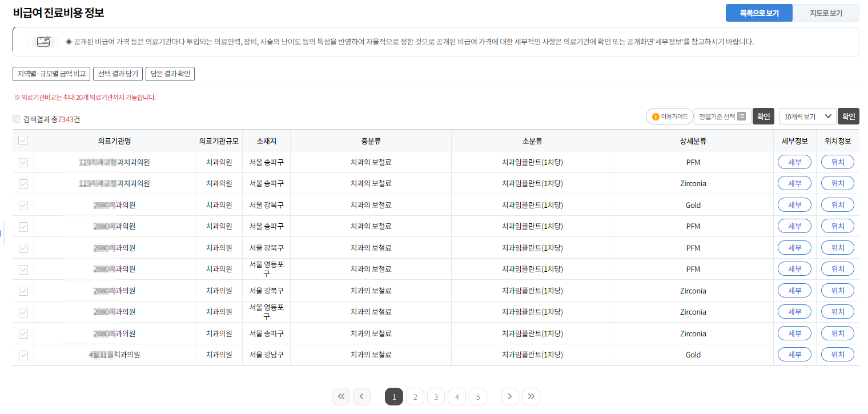Click the 비급여 진료비용 정보 page title
The width and height of the screenshot is (868, 414).
click(x=58, y=13)
